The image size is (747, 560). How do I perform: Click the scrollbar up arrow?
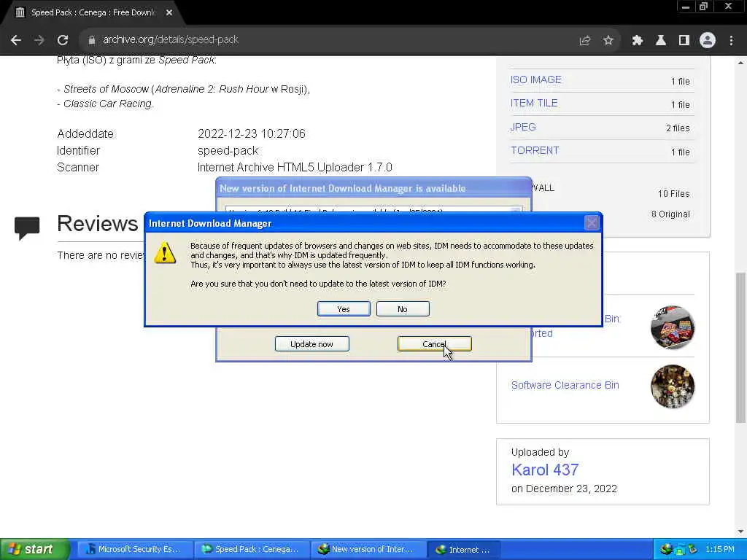tap(741, 63)
